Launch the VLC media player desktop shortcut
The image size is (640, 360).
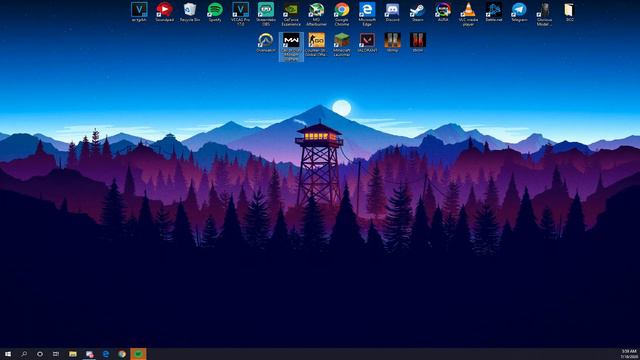468,14
